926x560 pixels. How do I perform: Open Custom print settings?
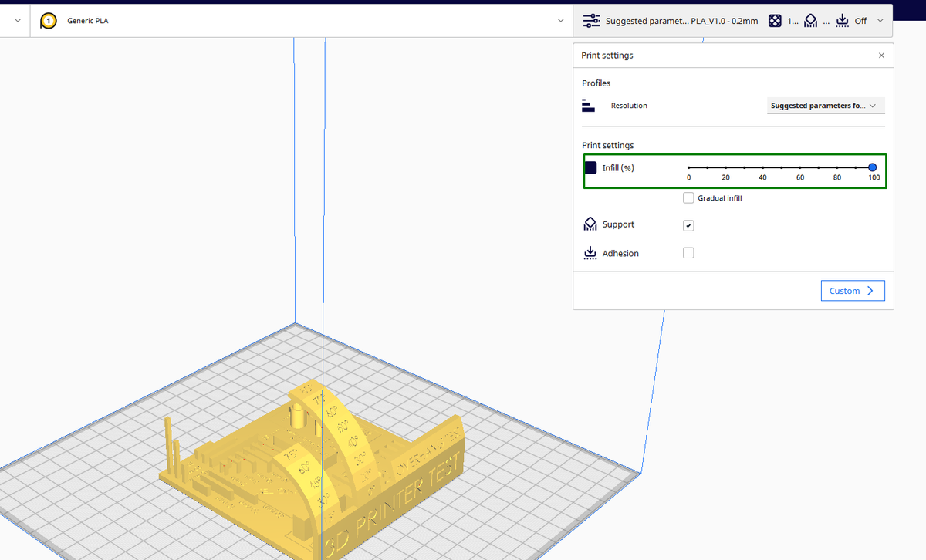pos(853,290)
